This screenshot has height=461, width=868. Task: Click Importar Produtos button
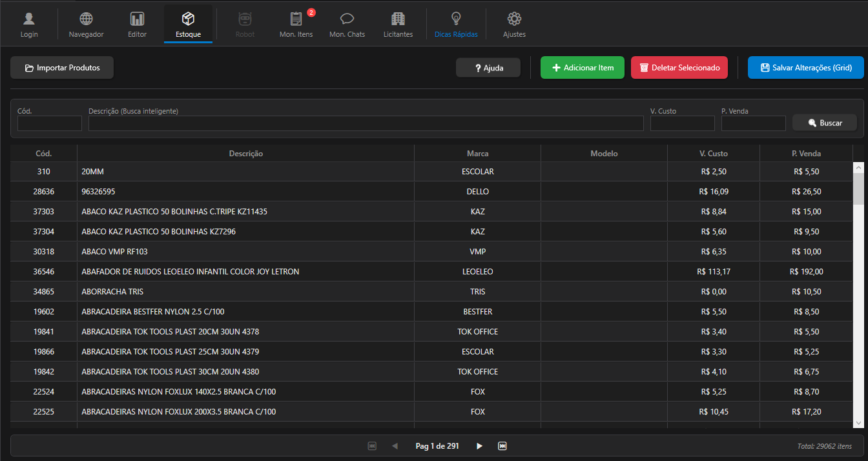click(x=62, y=68)
